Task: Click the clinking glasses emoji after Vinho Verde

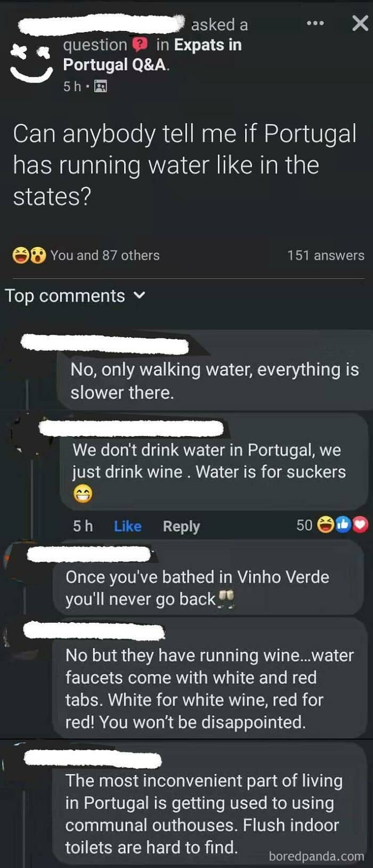Action: click(226, 598)
